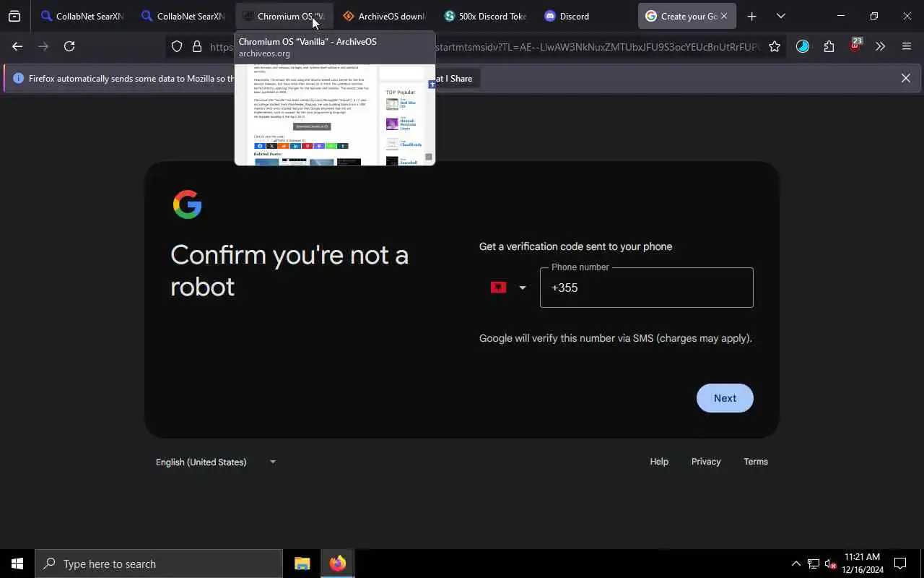Switch to 500x Discord Token tab
The width and height of the screenshot is (924, 578).
click(x=485, y=16)
